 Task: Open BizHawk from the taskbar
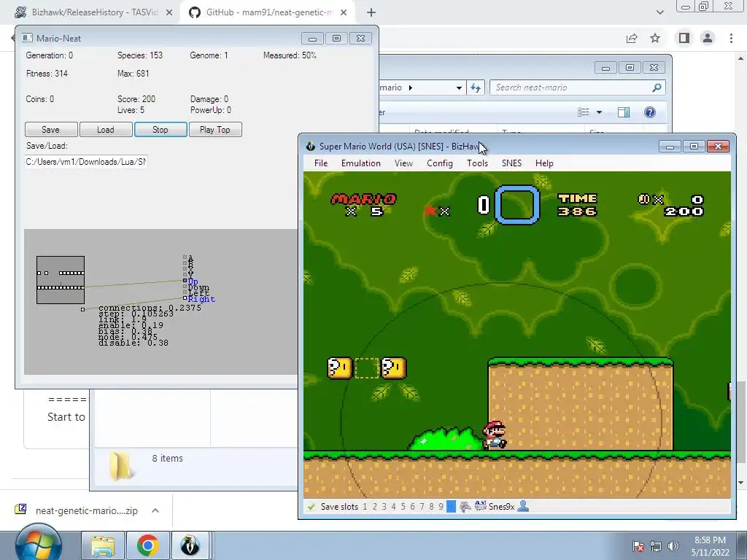click(190, 545)
